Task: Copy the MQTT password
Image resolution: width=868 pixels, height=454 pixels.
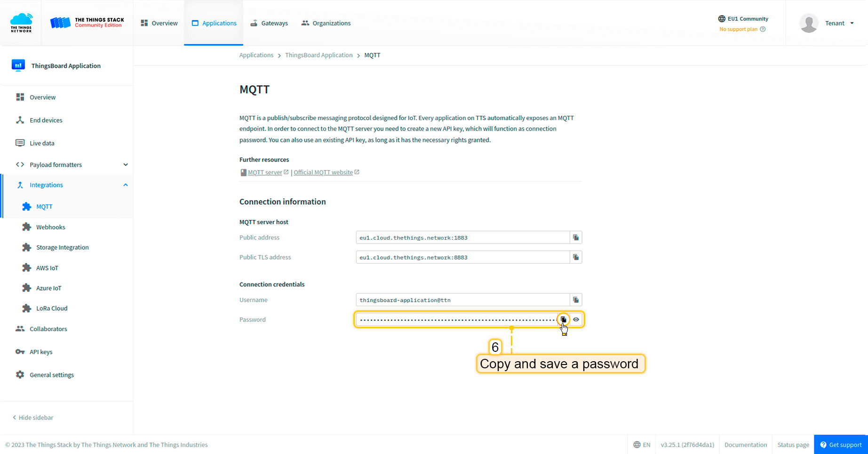Action: click(x=563, y=319)
